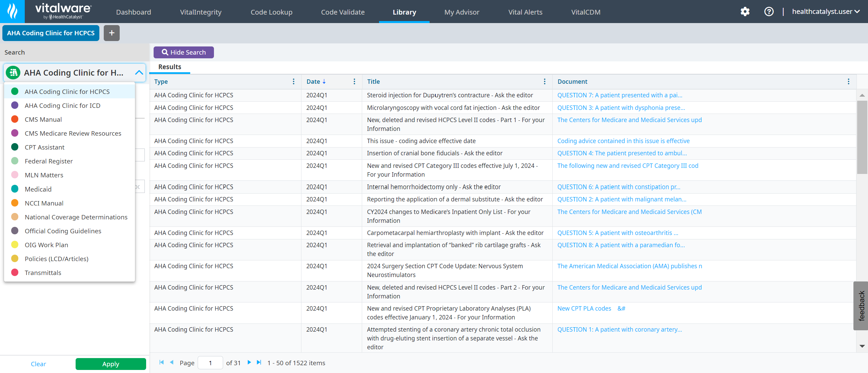
Task: Open QUESTION 7 document link
Action: click(619, 95)
